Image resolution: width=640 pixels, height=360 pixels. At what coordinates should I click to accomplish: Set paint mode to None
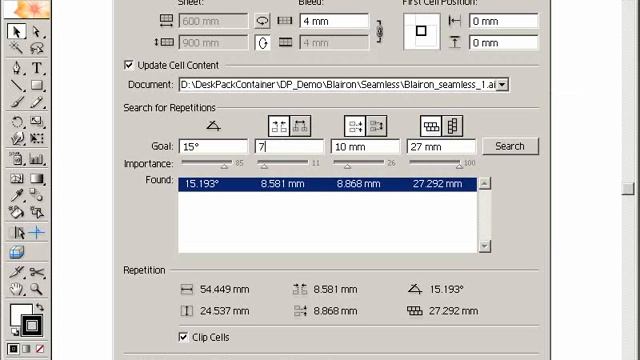pos(40,349)
